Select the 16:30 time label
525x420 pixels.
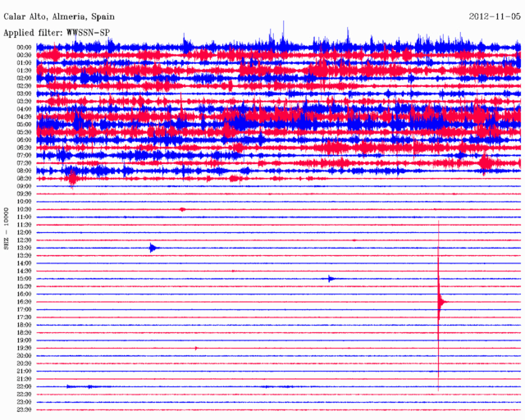(24, 302)
